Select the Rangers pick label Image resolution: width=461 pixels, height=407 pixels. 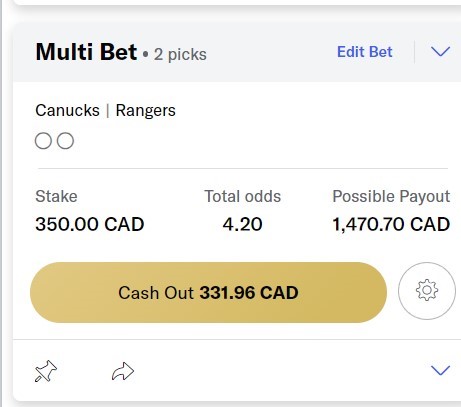pyautogui.click(x=145, y=110)
